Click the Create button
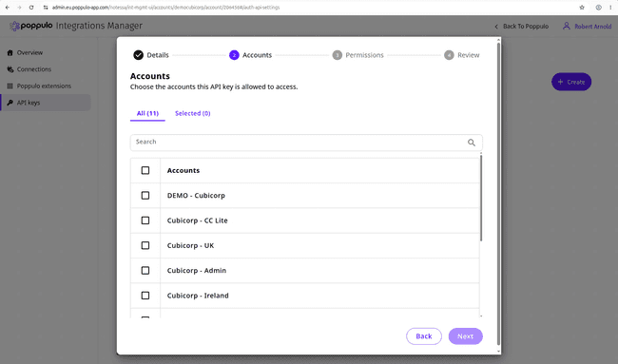Screen dimensions: 618x364 click(571, 82)
